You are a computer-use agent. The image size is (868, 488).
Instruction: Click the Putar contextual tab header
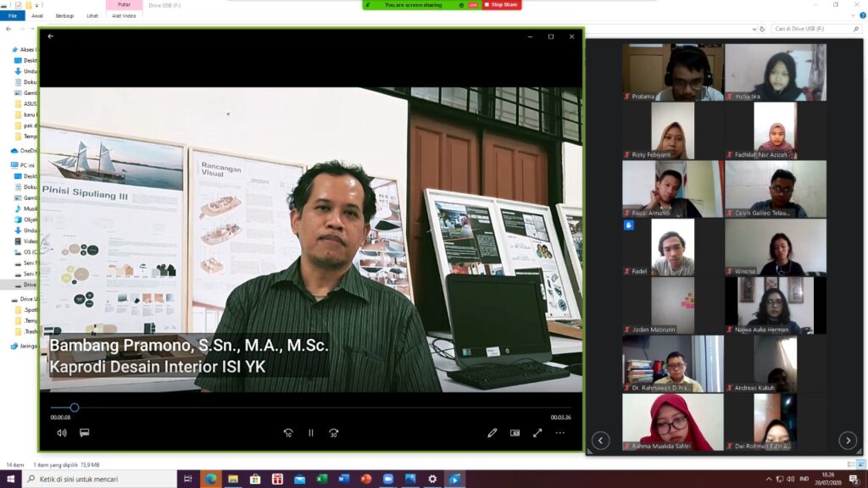click(x=124, y=4)
